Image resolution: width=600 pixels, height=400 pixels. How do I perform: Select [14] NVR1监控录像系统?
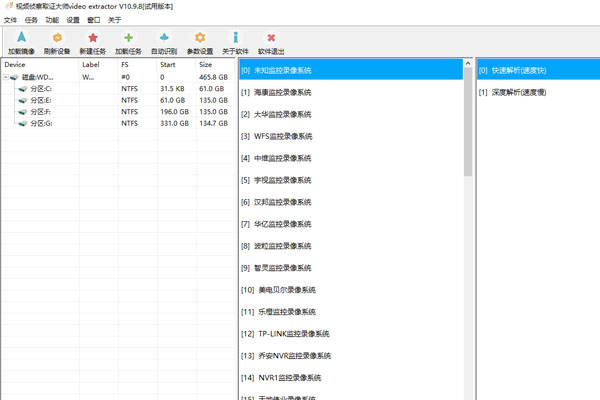coord(351,377)
